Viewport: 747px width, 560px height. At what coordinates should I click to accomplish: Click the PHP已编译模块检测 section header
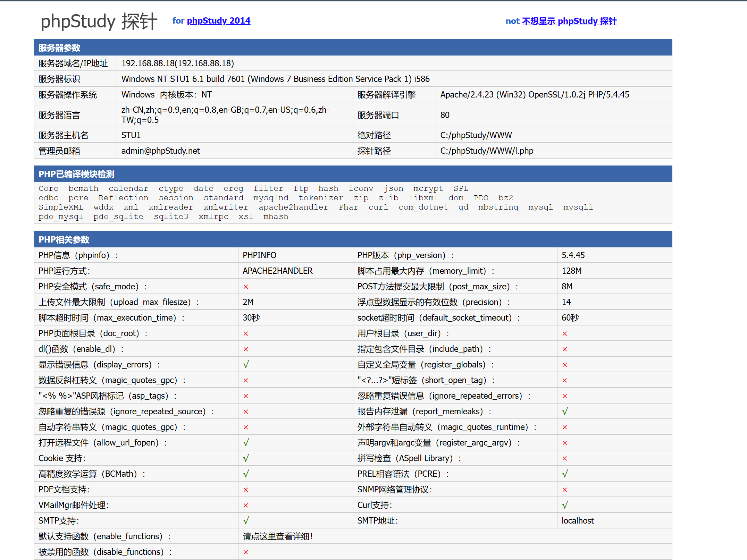(x=76, y=174)
